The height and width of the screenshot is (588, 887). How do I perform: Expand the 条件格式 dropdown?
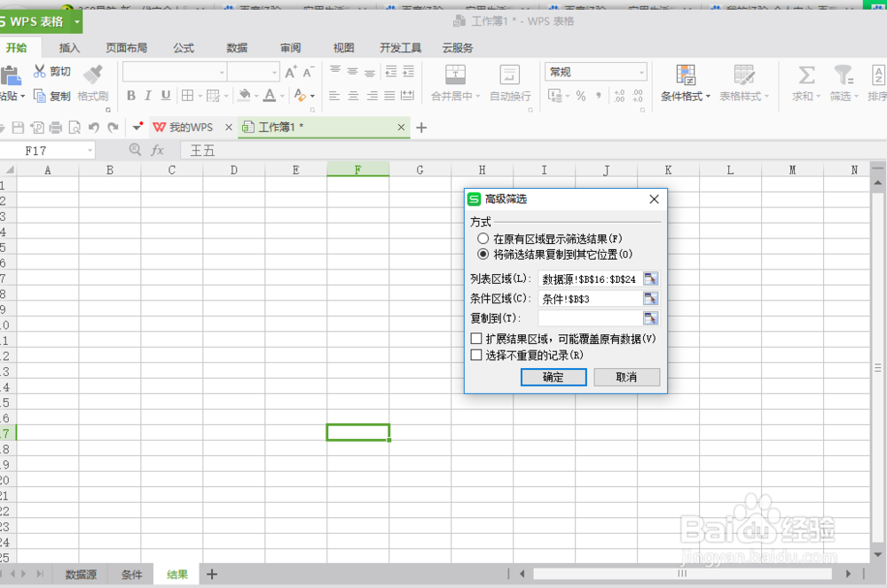708,97
